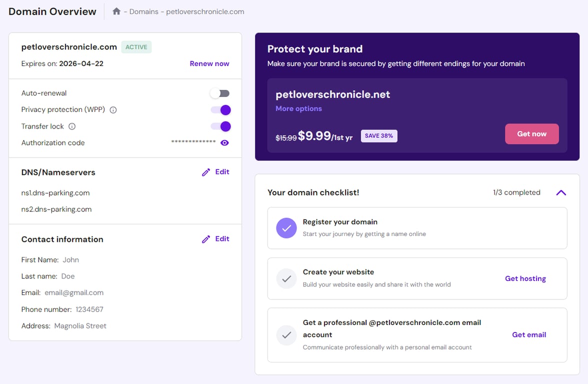The height and width of the screenshot is (384, 588).
Task: Enable auto-renewal for the domain
Action: (219, 93)
